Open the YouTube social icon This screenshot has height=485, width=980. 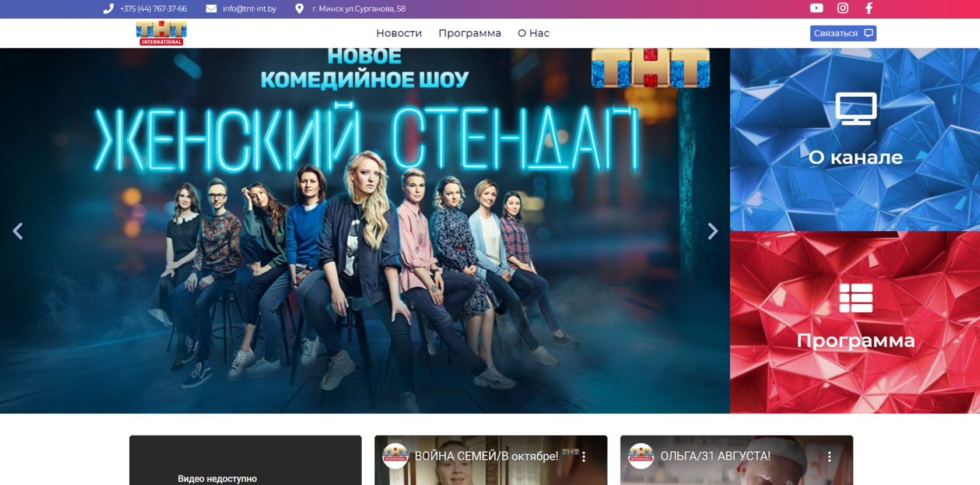[x=817, y=8]
